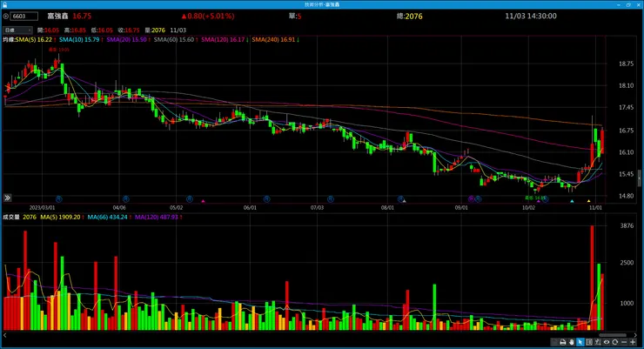Screen dimensions: 644x349
Task: Click the cyan triangle marker before 11/01
Action: point(572,201)
